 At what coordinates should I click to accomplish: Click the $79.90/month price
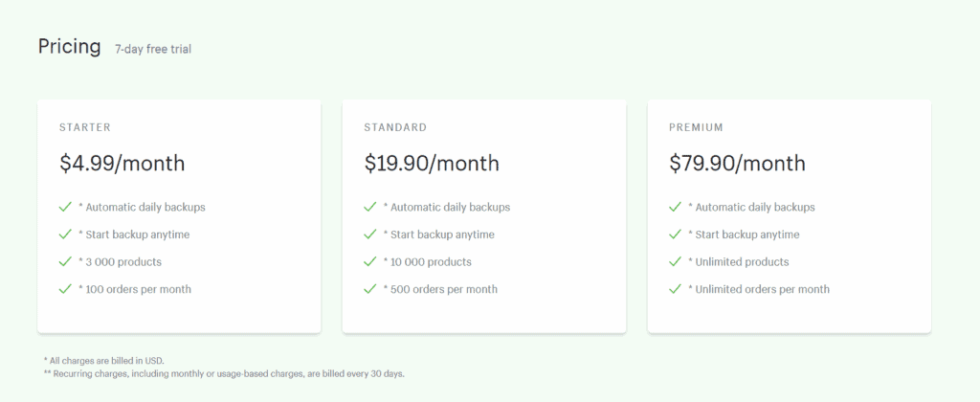(x=738, y=164)
